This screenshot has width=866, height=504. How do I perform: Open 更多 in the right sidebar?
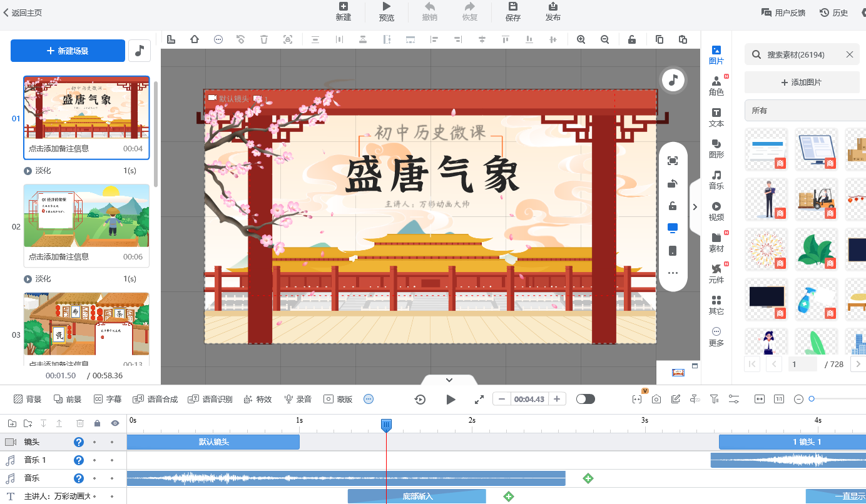[716, 337]
